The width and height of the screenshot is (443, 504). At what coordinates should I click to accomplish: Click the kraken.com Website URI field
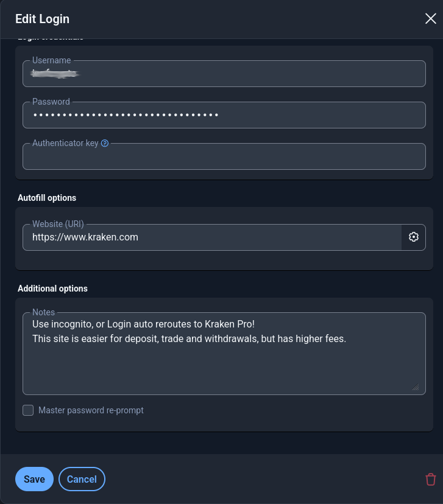coord(212,237)
